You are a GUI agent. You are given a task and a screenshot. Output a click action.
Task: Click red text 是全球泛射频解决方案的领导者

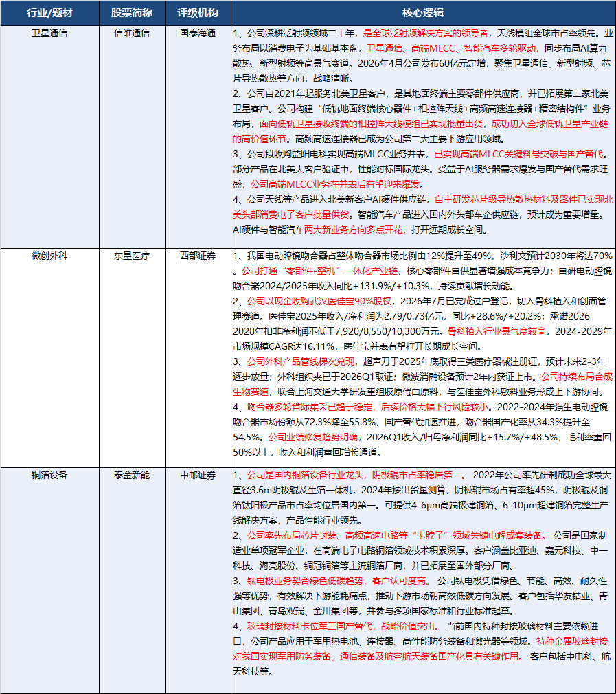[x=425, y=33]
